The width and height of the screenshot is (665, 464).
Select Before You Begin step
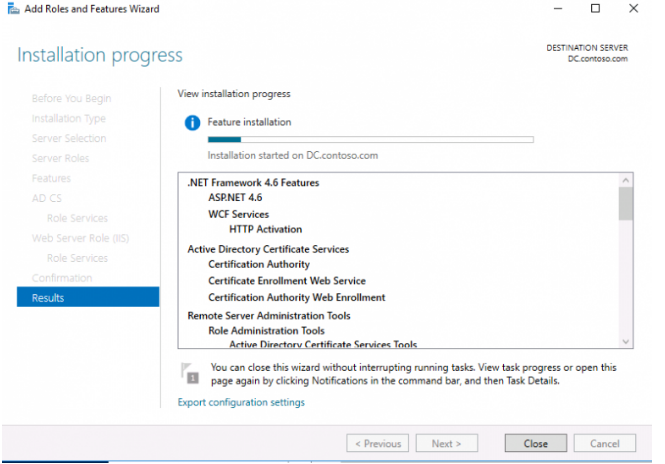tap(71, 98)
